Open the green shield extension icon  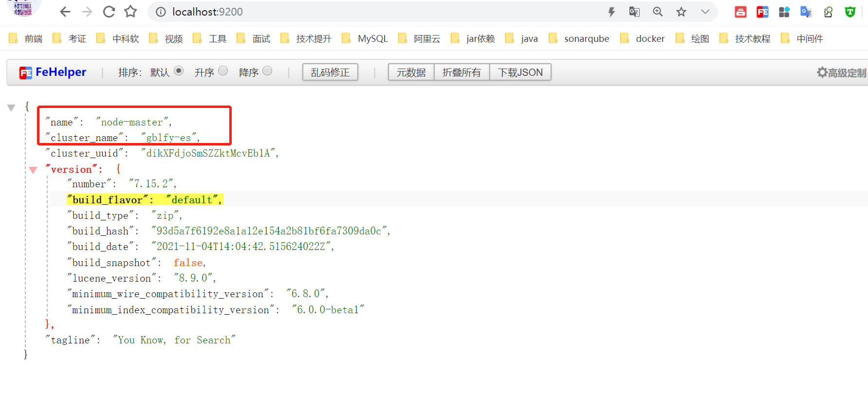pos(850,12)
